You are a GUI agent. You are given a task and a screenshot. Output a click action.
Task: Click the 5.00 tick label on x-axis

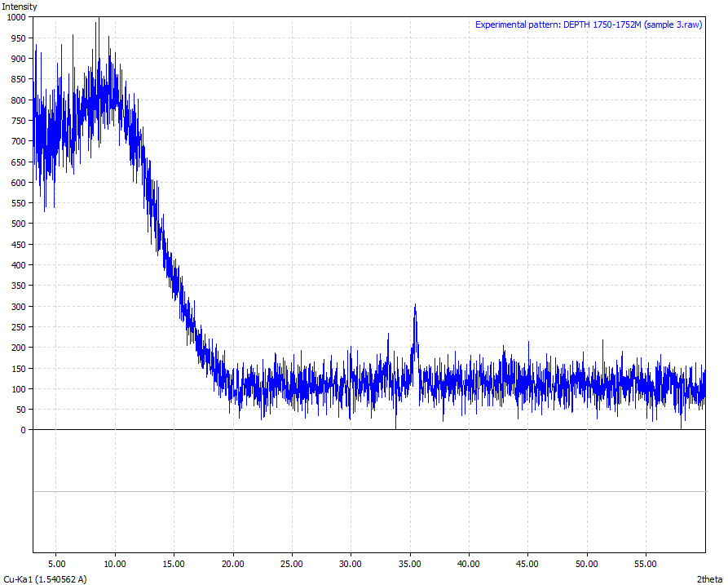(x=56, y=564)
